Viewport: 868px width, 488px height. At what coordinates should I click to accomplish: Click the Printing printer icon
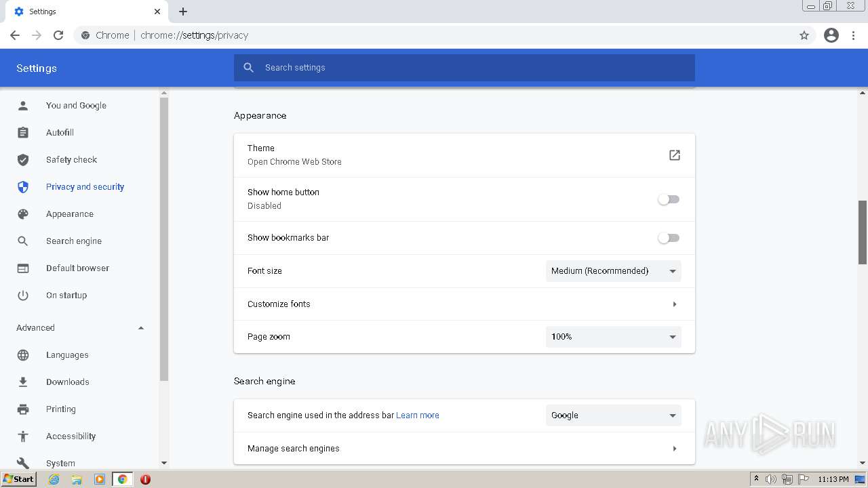tap(23, 409)
